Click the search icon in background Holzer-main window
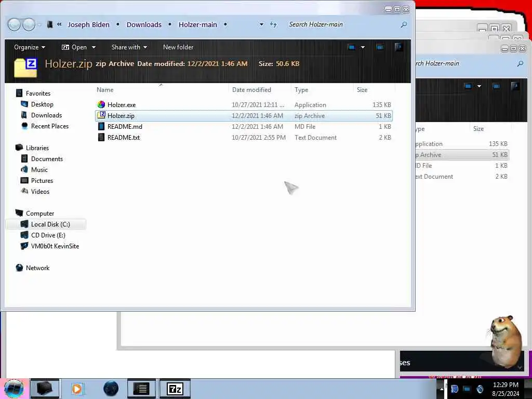 520,63
